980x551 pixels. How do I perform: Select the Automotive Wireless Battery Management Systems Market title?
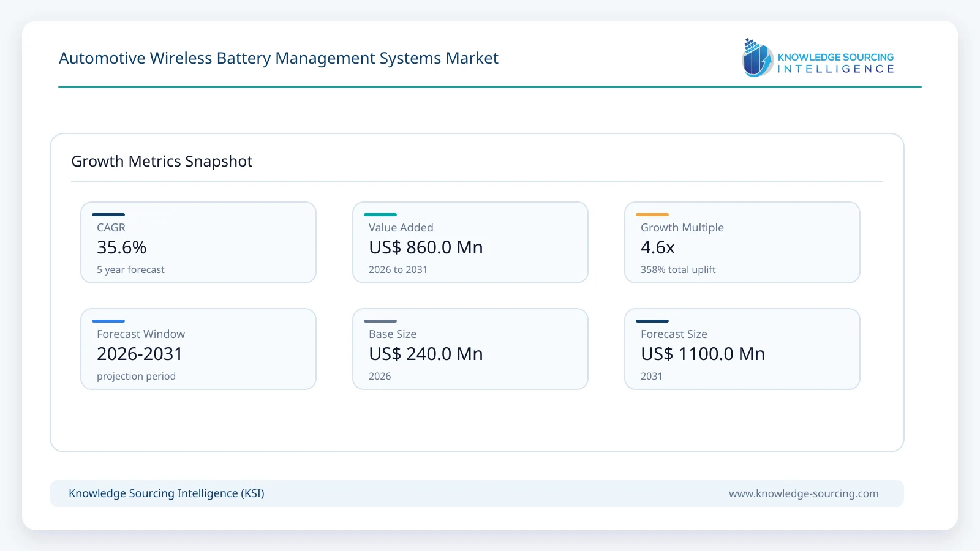(x=279, y=58)
